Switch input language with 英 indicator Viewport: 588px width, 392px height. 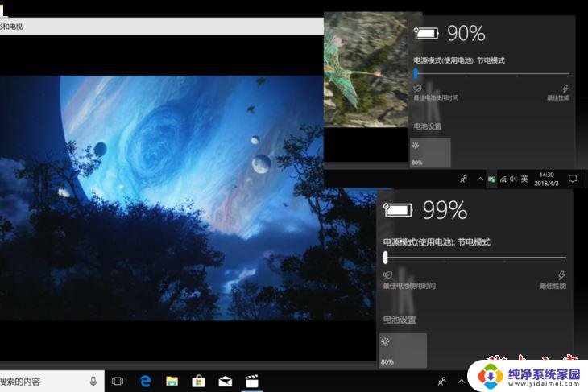tap(524, 179)
